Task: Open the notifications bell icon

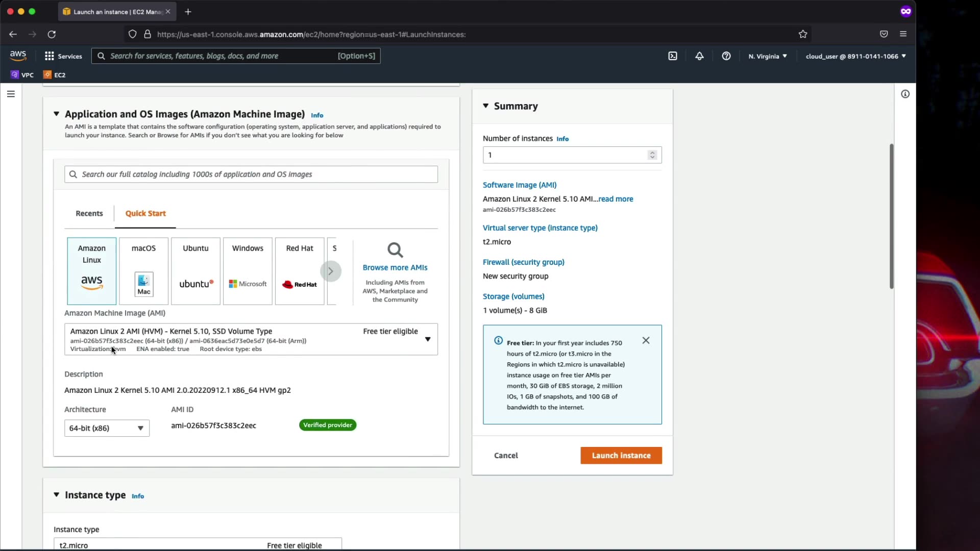Action: click(x=699, y=56)
